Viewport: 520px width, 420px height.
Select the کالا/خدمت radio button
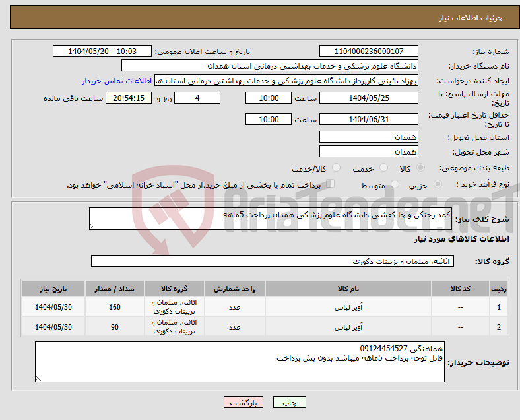[336, 168]
